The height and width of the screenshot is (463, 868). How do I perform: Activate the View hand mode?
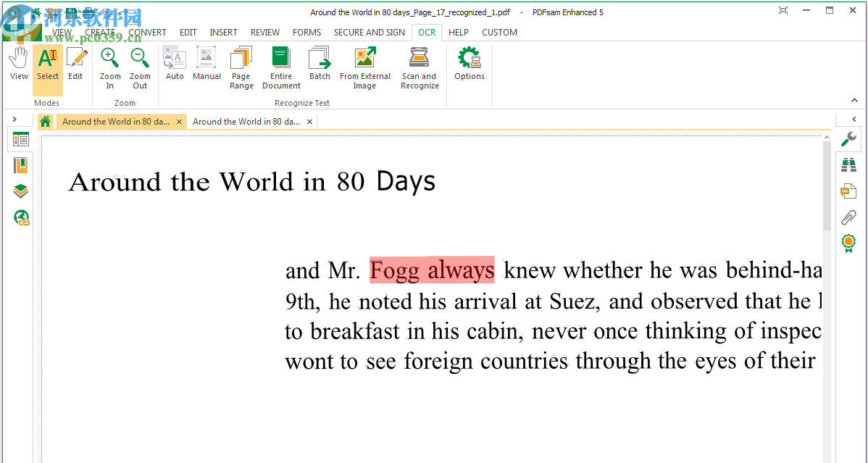click(19, 64)
